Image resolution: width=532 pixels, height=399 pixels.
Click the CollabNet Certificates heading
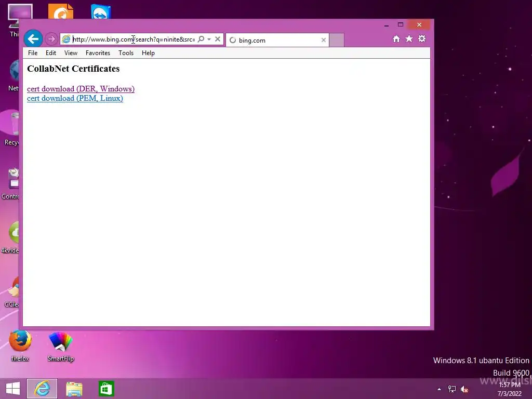pos(73,69)
